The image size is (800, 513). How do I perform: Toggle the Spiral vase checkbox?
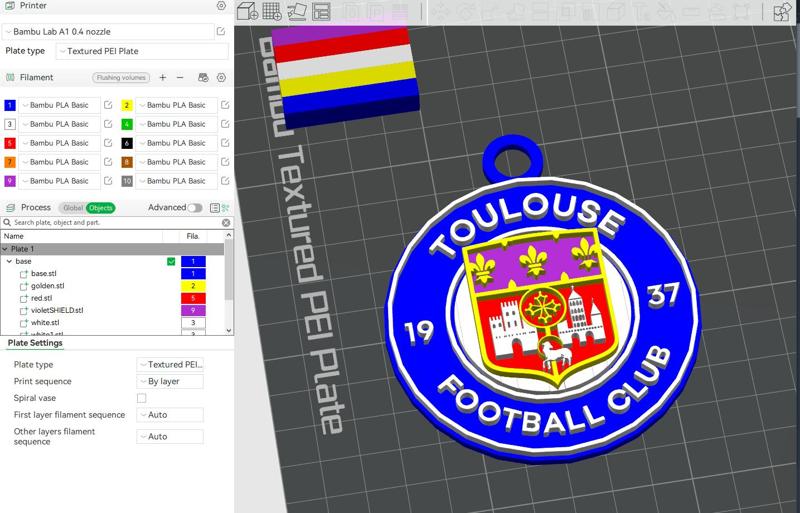coord(141,398)
